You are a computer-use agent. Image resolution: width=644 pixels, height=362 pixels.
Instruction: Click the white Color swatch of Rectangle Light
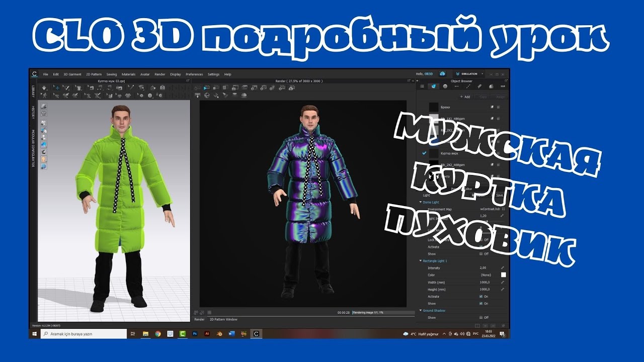coord(503,275)
